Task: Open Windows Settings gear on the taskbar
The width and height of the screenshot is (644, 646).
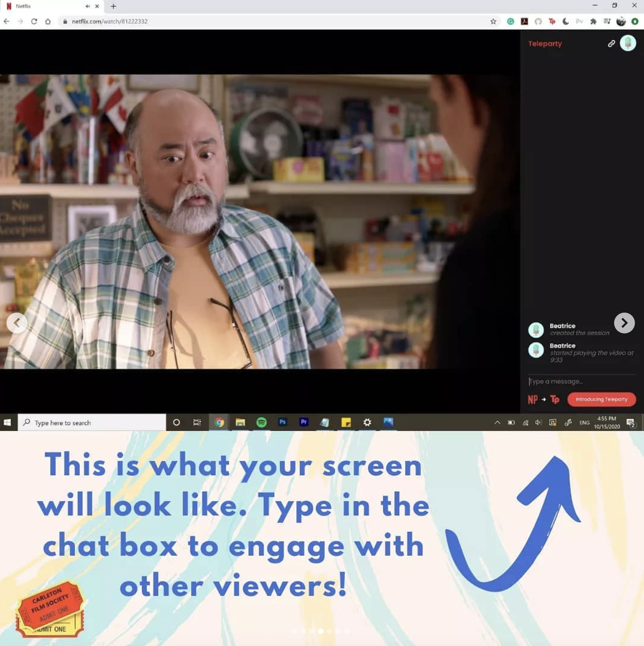Action: (367, 422)
